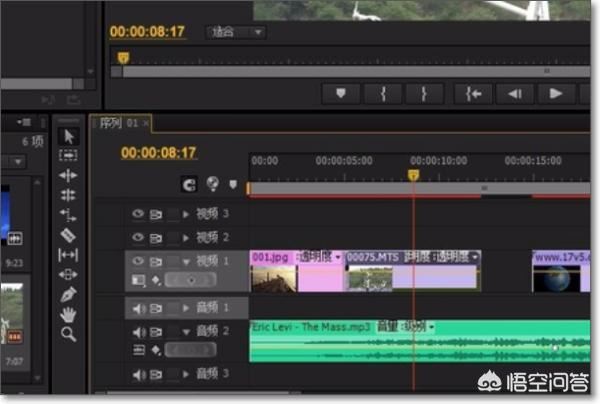Open the 适合 zoom level dropdown
Image resolution: width=600 pixels, height=404 pixels.
(236, 32)
